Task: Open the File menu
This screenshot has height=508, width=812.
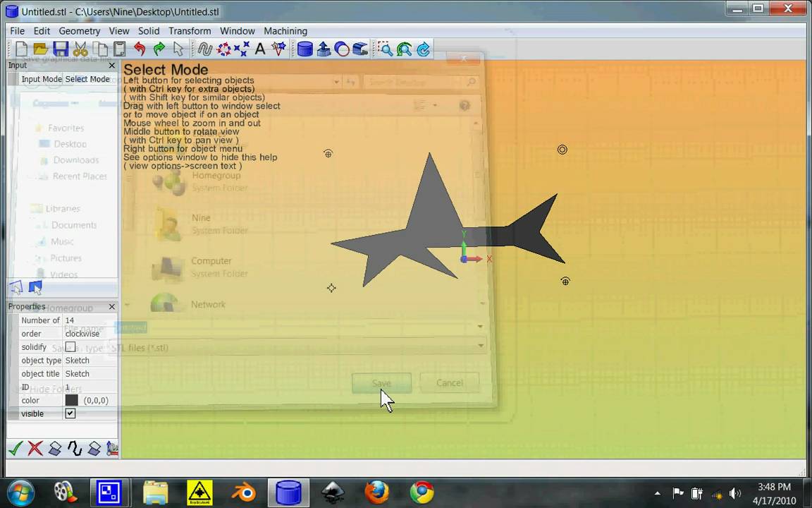Action: click(17, 31)
